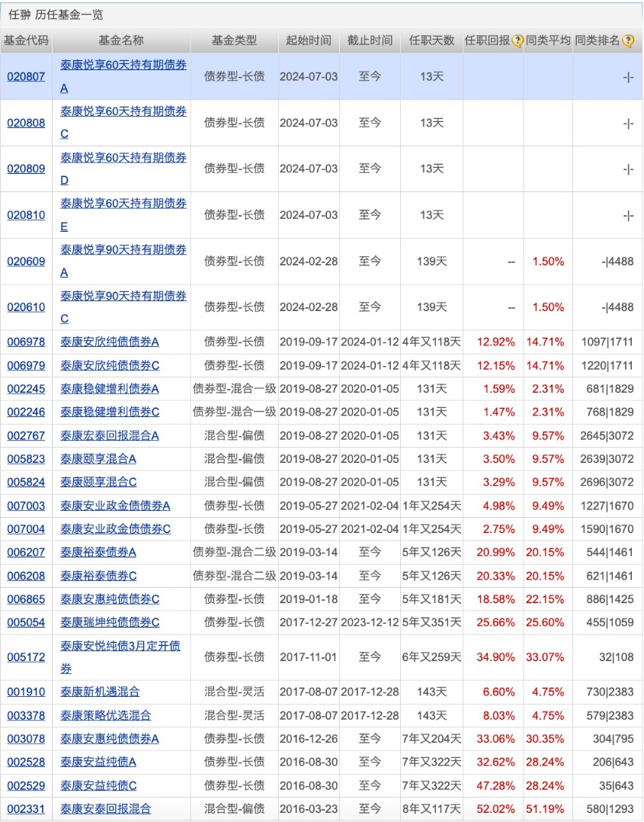Open 泰康安泰回报混合 fund page
The height and width of the screenshot is (822, 644).
point(105,809)
